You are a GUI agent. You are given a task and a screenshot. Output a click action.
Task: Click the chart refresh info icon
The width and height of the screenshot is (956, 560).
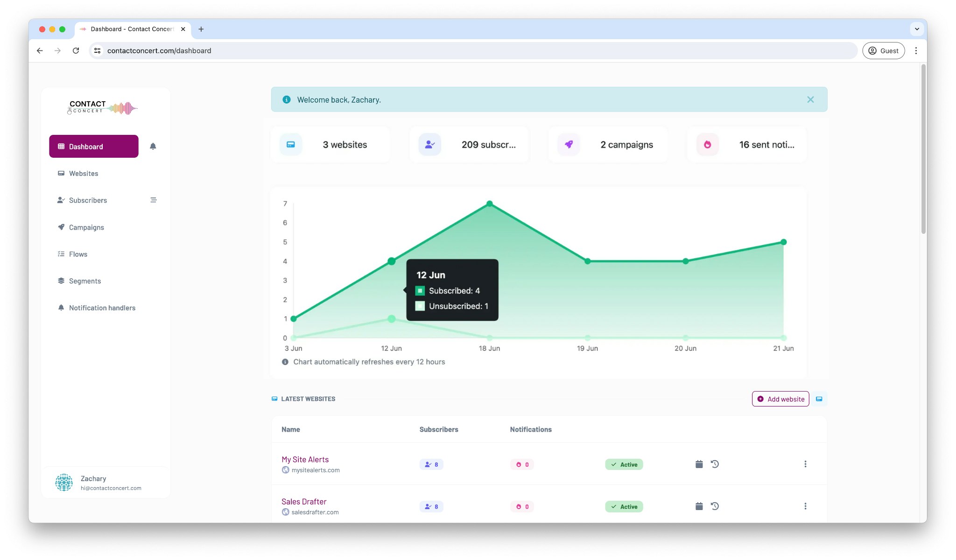coord(285,362)
